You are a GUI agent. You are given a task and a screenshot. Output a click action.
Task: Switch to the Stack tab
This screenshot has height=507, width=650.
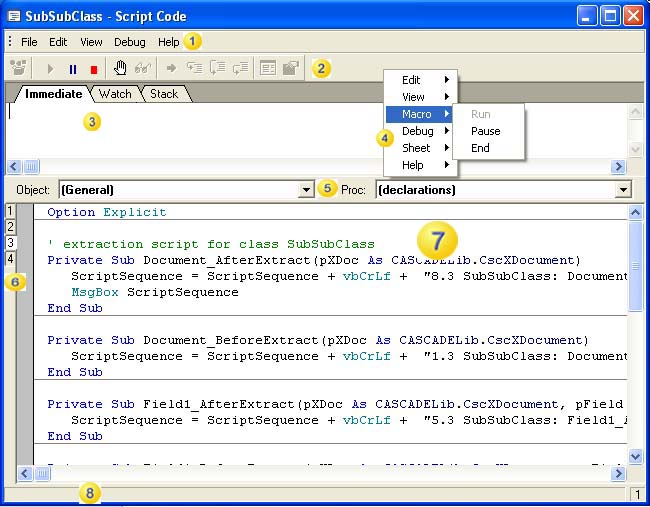click(x=164, y=94)
